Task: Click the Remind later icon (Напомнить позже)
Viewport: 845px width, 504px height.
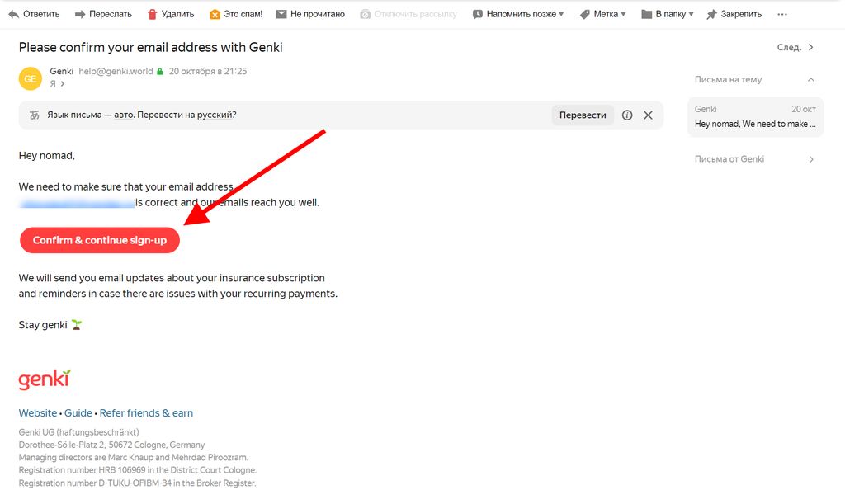Action: pos(478,14)
